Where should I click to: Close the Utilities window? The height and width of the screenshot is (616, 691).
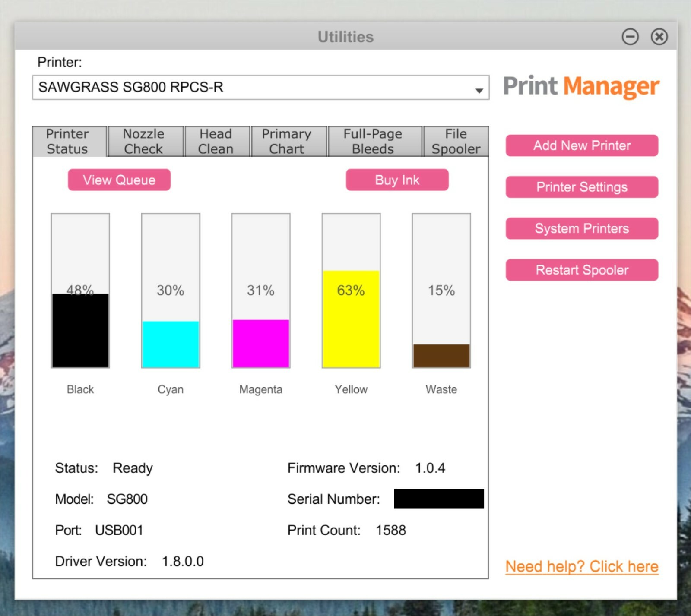click(x=659, y=37)
